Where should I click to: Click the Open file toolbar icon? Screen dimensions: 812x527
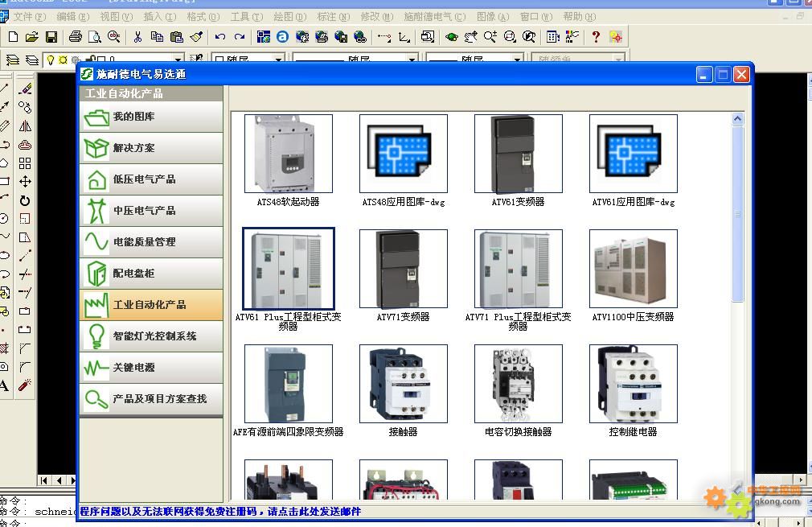tap(32, 37)
